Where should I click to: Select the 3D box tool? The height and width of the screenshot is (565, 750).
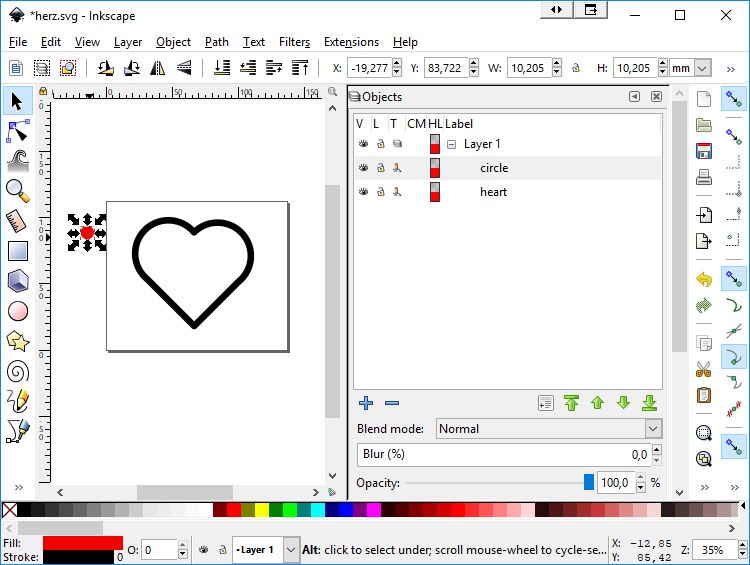[x=18, y=281]
